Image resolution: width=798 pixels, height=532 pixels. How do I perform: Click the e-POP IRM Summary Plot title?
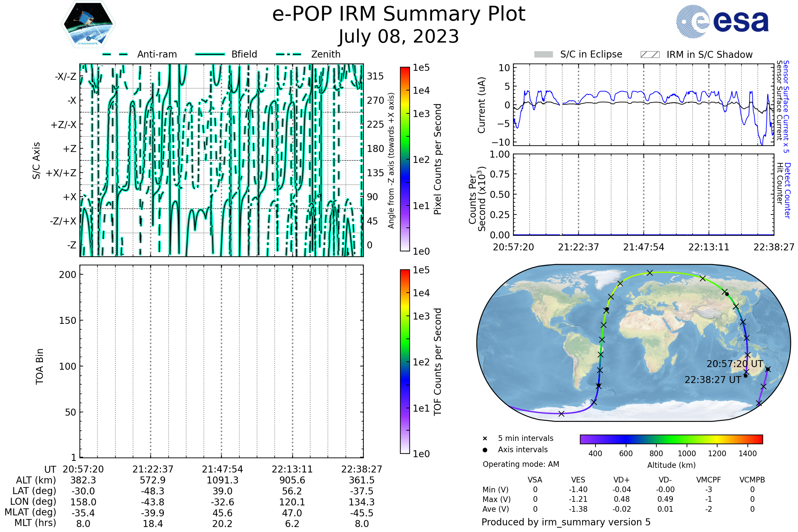point(399,14)
